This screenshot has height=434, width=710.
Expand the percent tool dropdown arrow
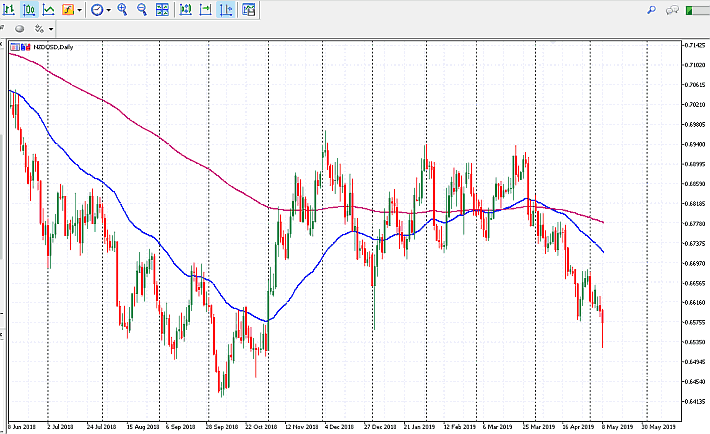pos(51,29)
